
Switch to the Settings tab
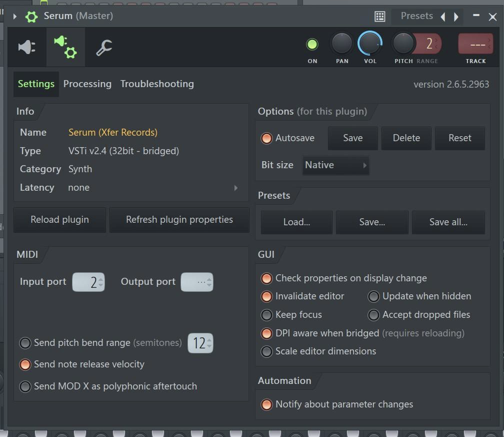pos(36,84)
